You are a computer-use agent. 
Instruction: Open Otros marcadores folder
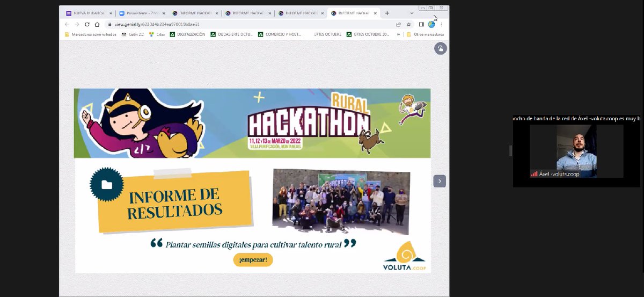(x=425, y=34)
